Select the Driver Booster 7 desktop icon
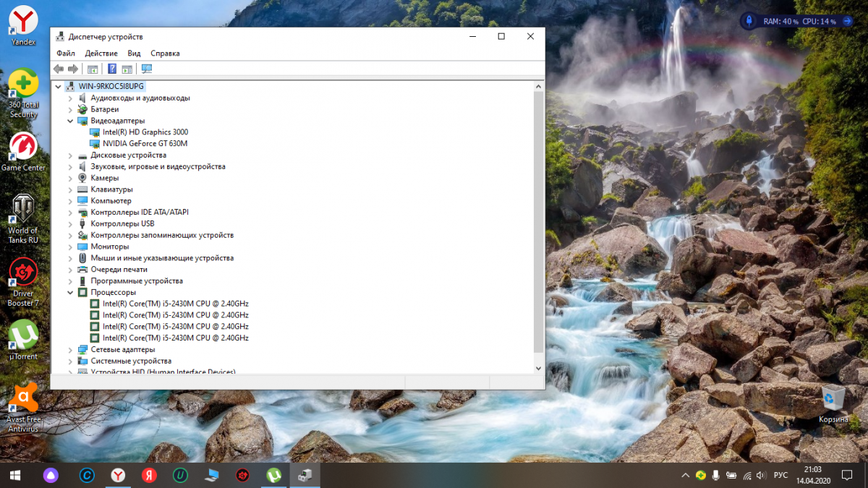The width and height of the screenshot is (868, 488). tap(23, 273)
